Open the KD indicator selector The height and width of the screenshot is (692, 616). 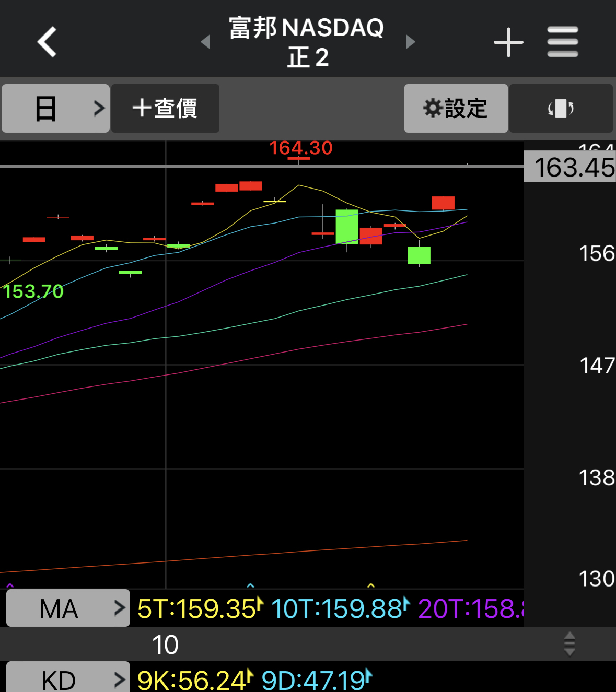pos(68,678)
